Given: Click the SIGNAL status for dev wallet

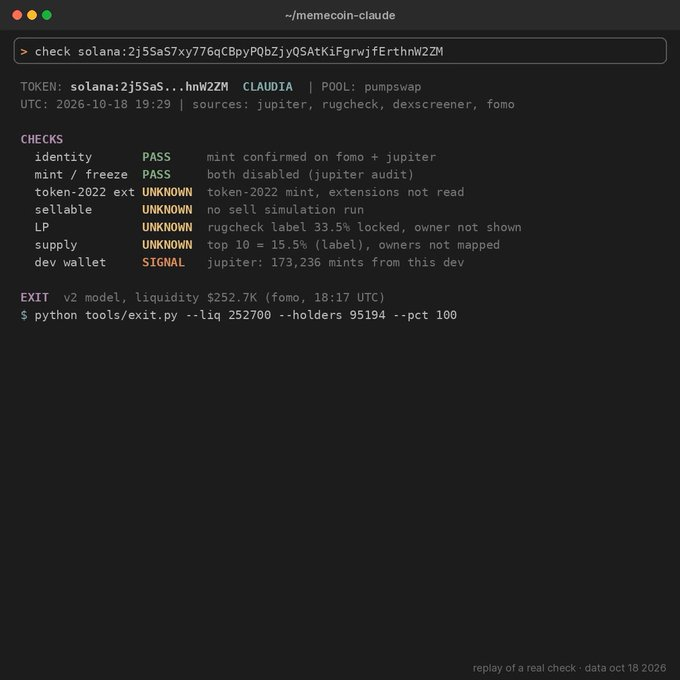Looking at the screenshot, I should click(x=163, y=262).
